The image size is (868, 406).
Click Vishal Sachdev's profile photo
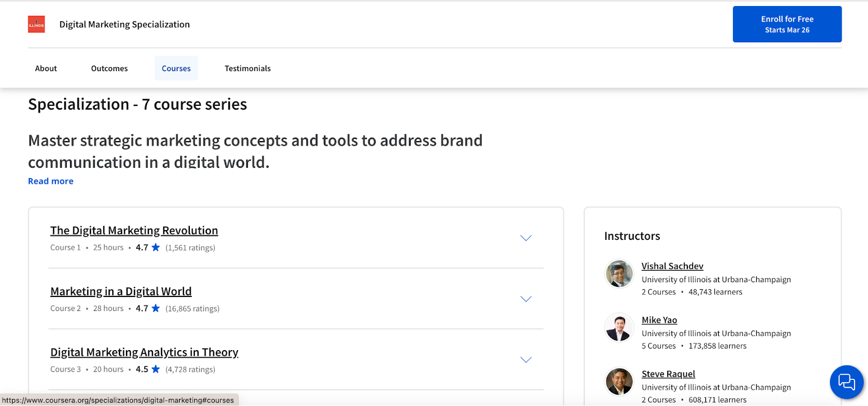click(x=619, y=274)
